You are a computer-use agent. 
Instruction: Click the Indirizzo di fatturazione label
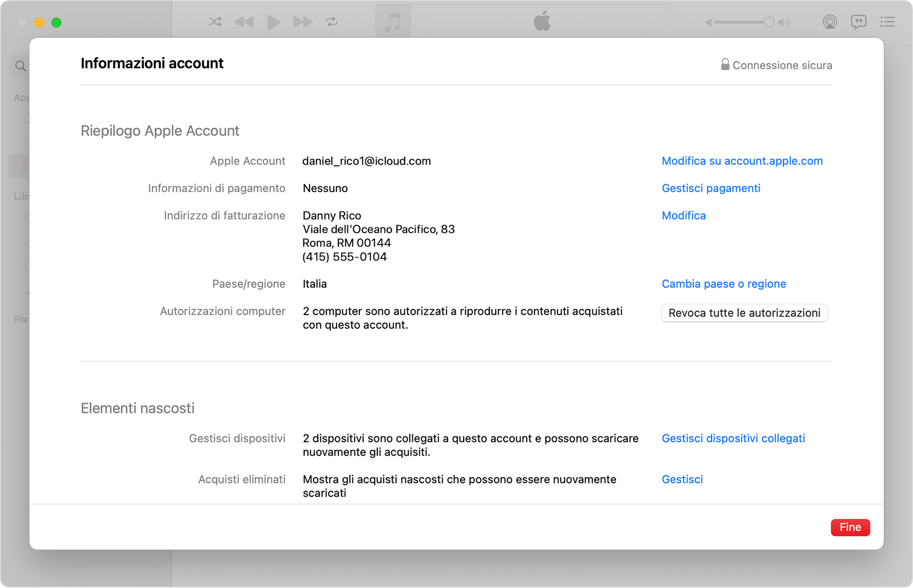pos(224,216)
